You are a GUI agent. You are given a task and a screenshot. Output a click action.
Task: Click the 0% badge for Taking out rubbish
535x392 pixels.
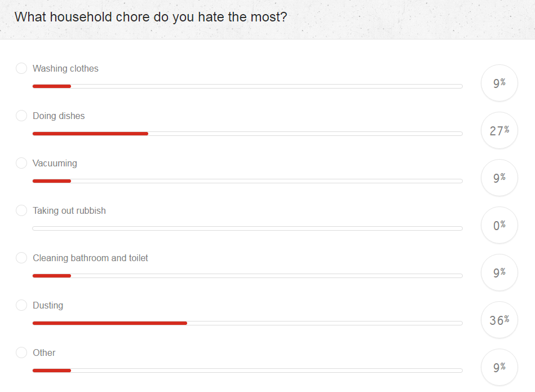(498, 225)
